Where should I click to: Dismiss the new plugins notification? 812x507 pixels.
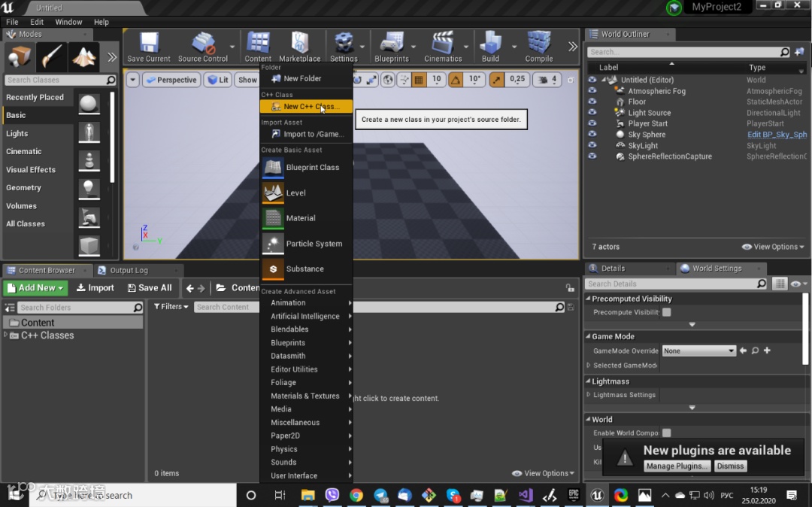tap(730, 466)
